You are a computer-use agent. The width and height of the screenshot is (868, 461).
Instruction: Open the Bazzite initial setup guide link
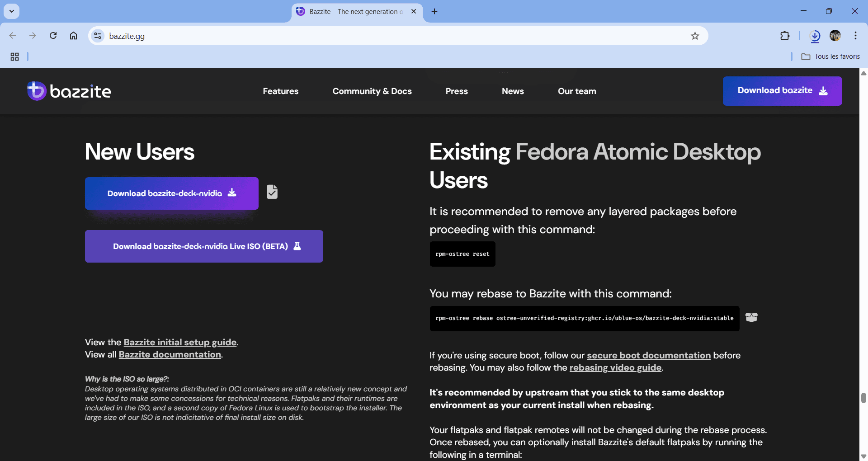pyautogui.click(x=180, y=342)
